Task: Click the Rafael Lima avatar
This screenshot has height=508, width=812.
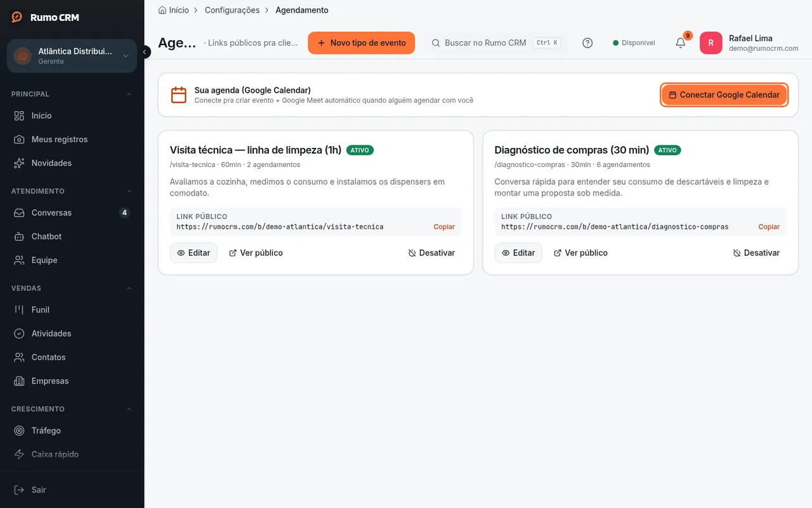Action: coord(711,43)
